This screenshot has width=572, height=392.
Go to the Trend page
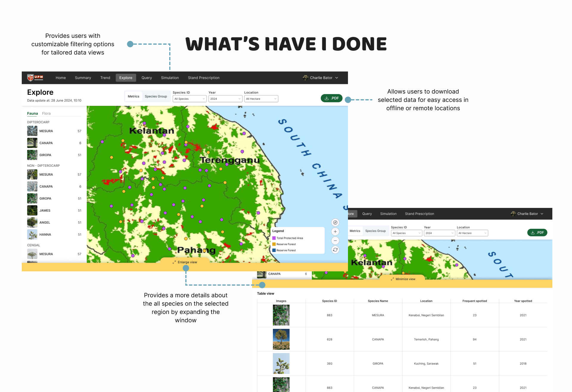pos(105,78)
